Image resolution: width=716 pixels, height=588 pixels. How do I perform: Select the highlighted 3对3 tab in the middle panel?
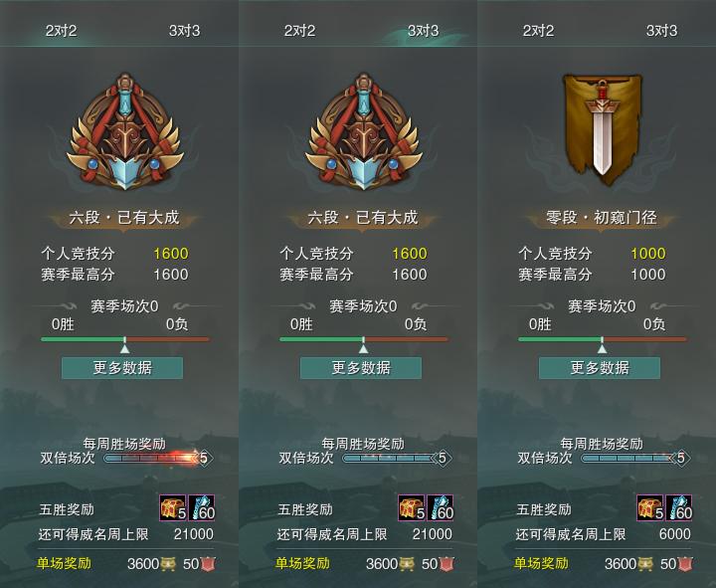pyautogui.click(x=423, y=31)
